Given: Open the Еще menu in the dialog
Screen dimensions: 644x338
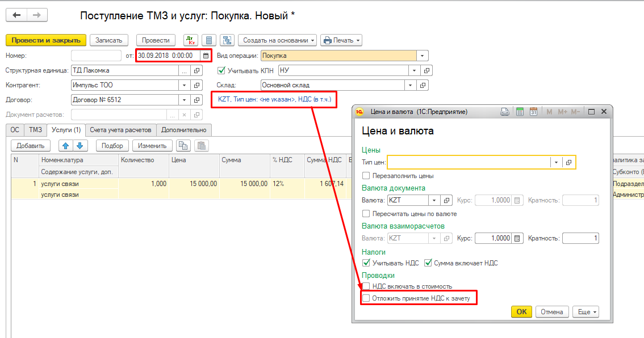Looking at the screenshot, I should click(586, 312).
